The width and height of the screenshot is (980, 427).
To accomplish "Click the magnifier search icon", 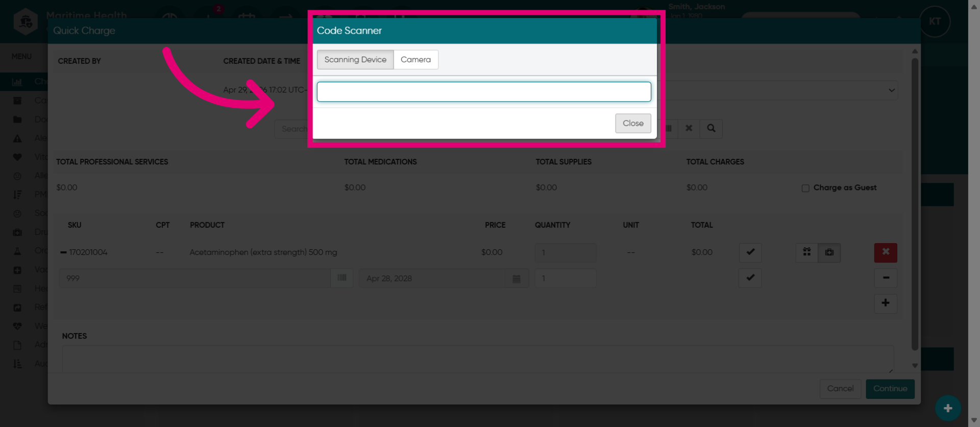I will tap(711, 128).
